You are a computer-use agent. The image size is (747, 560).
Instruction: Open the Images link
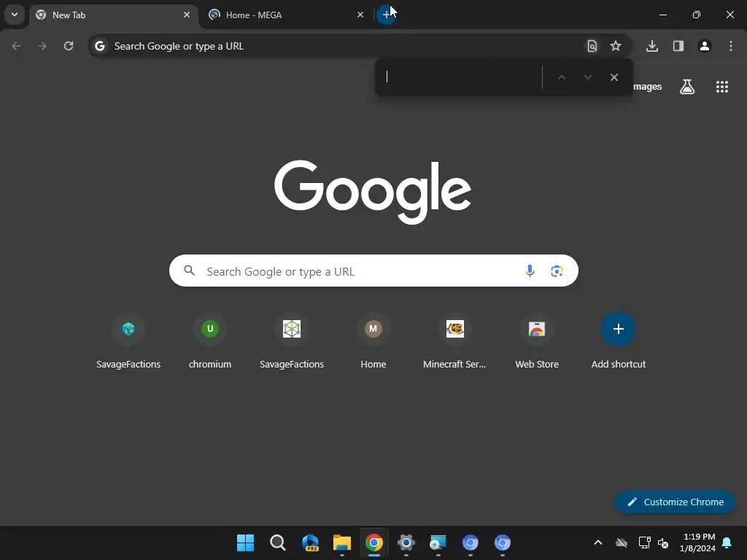click(x=648, y=87)
